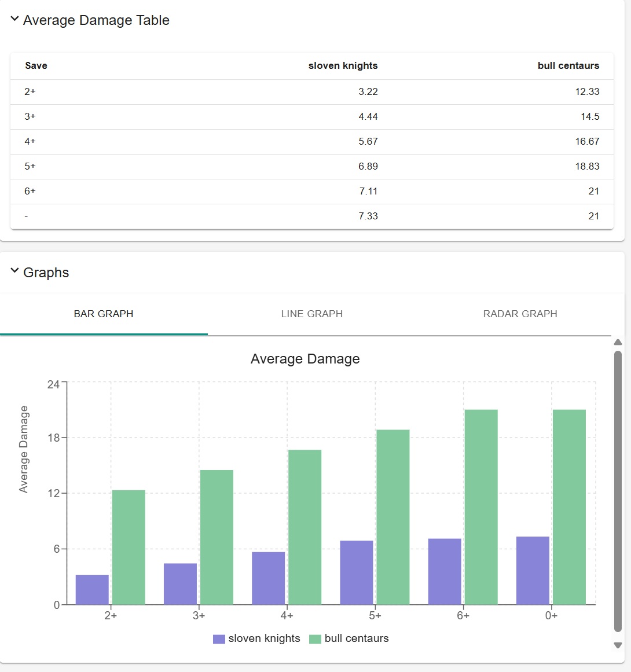
Task: Select the Bar Graph tab
Action: [x=104, y=314]
